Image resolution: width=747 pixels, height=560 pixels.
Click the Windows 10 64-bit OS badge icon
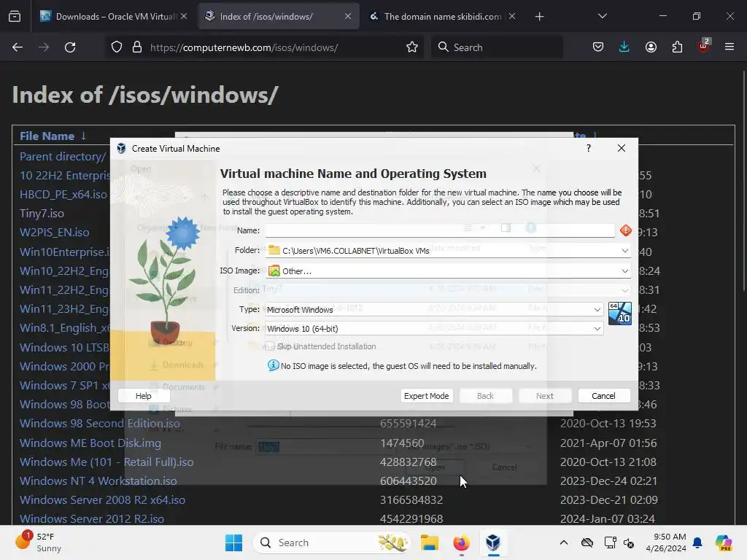click(x=620, y=314)
